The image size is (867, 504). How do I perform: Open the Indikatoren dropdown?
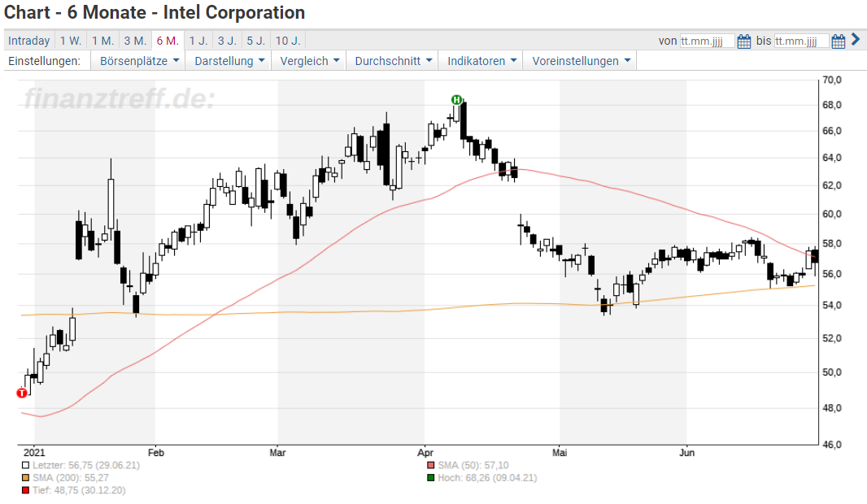[481, 61]
